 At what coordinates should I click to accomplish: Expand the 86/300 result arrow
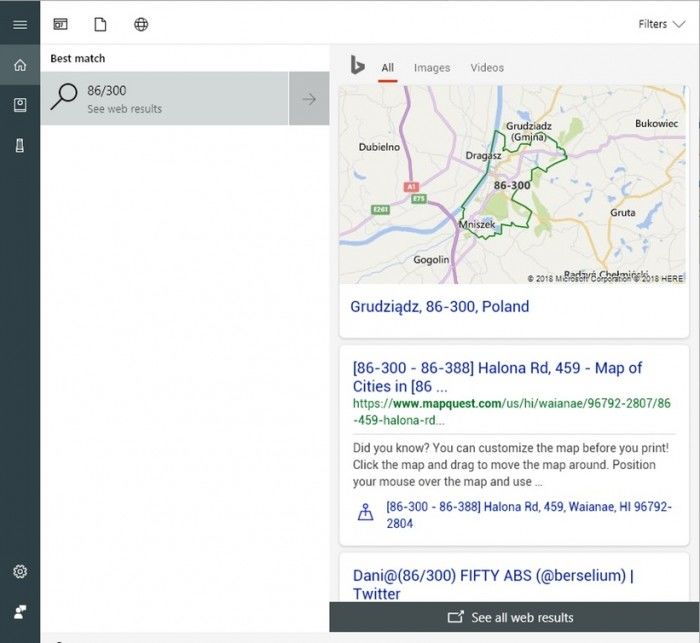309,99
